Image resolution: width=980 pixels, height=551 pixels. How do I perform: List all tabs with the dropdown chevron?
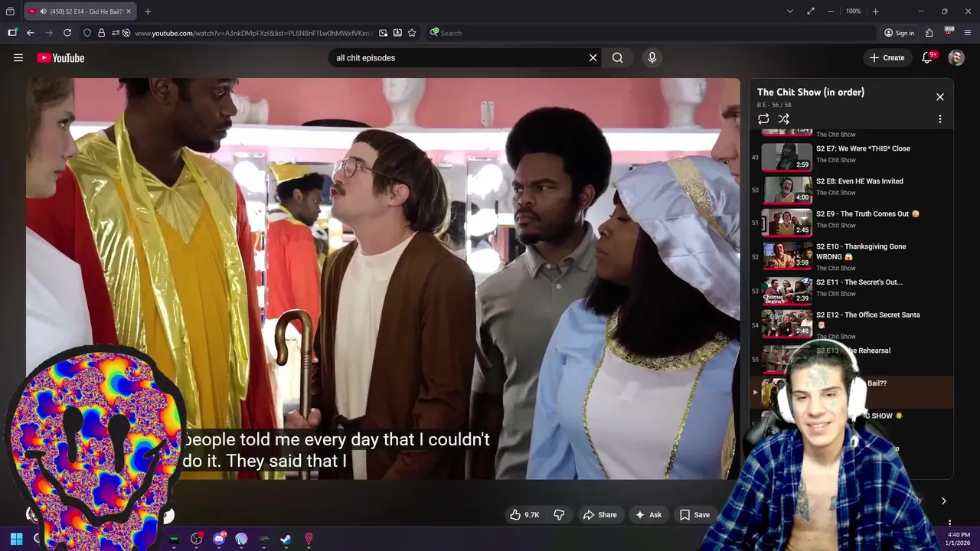(790, 11)
